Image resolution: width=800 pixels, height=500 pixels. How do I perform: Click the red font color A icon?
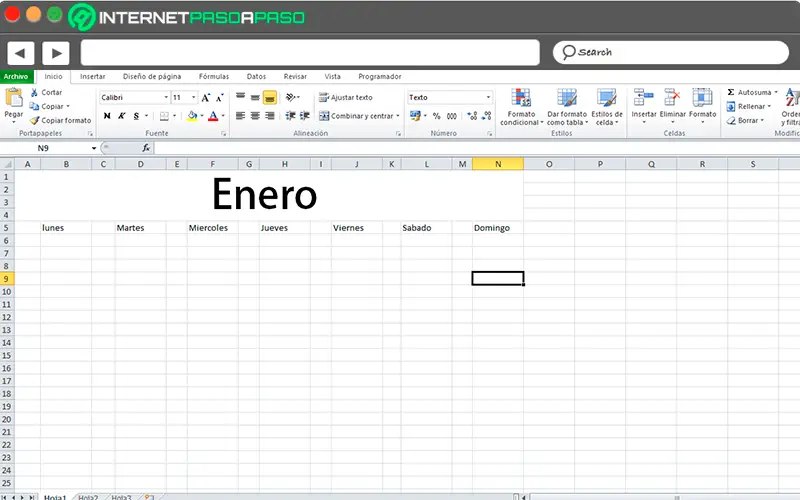click(213, 116)
